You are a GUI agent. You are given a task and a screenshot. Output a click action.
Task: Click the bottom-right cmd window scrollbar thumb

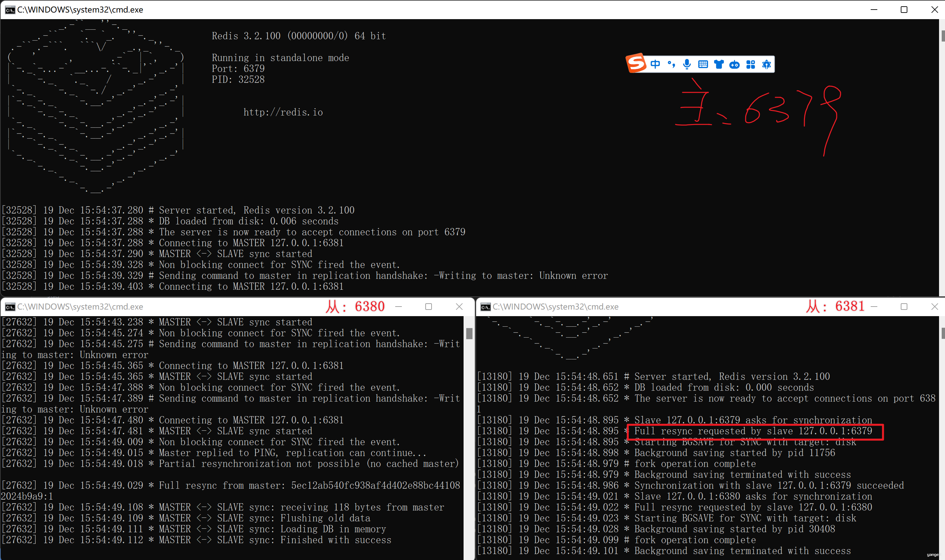pos(942,333)
